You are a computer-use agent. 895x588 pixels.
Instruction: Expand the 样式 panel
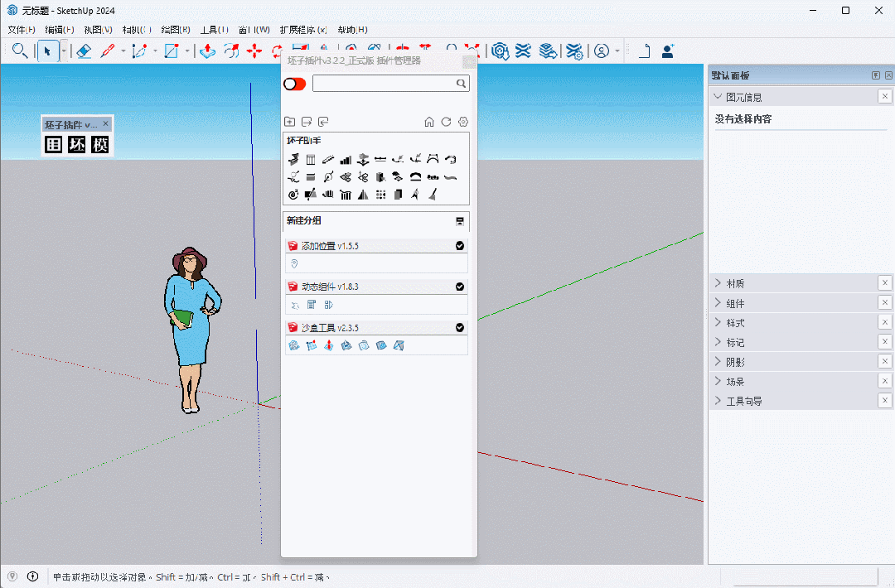tap(718, 322)
